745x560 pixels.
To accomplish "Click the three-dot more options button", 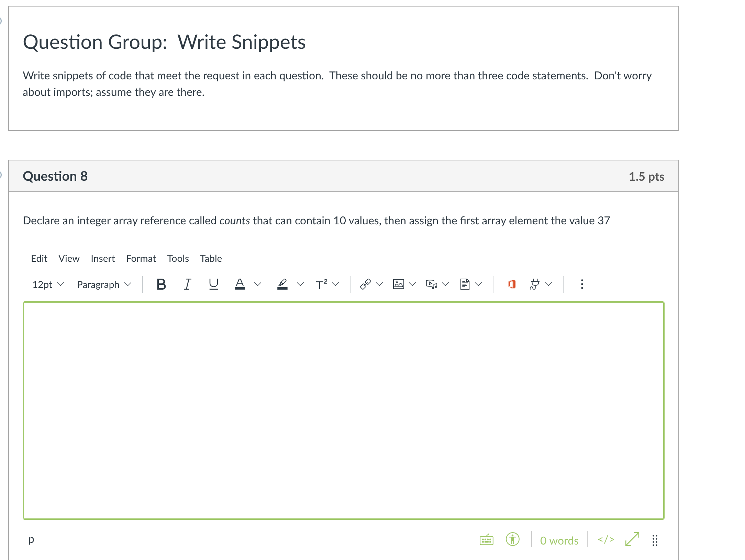I will point(582,284).
